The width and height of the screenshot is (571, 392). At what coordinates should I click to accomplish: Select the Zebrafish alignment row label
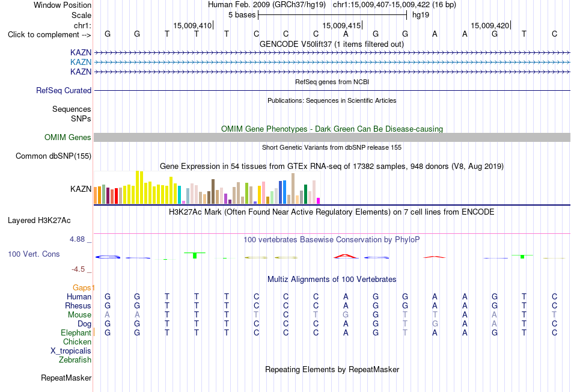(75, 360)
